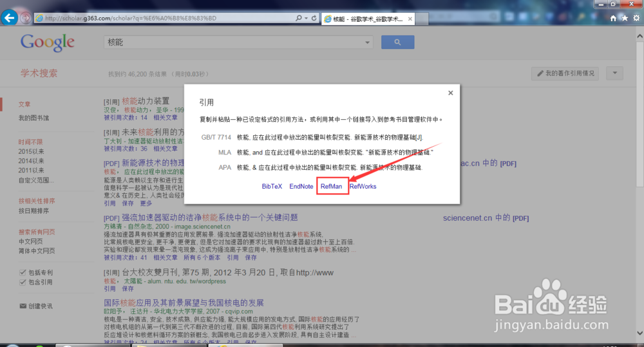Image resolution: width=644 pixels, height=347 pixels.
Task: Select 文章 in the left sidebar
Action: click(24, 104)
